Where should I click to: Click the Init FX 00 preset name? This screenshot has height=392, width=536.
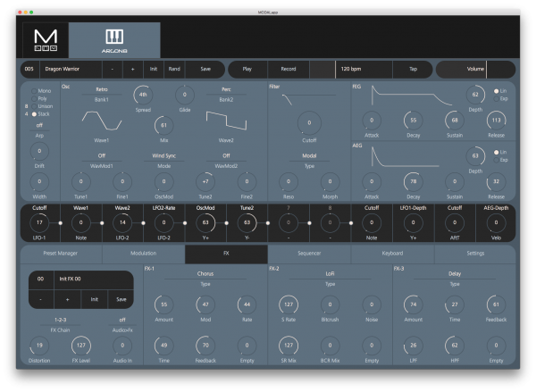pos(94,279)
